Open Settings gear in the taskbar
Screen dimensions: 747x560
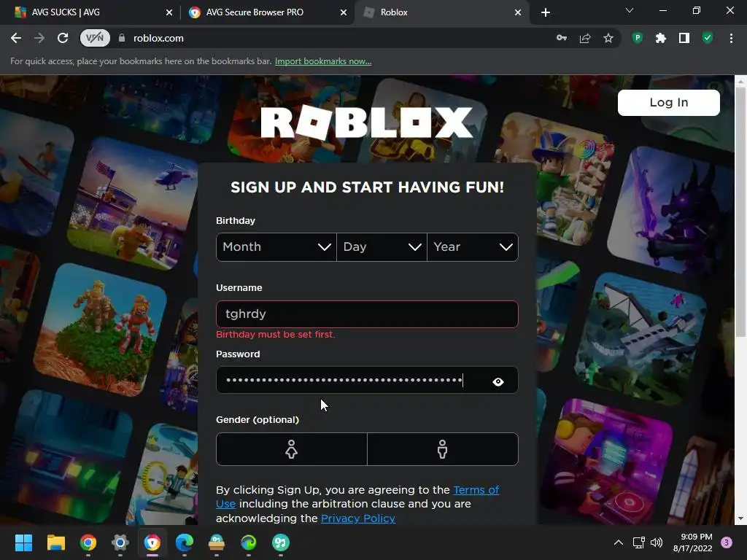point(120,542)
